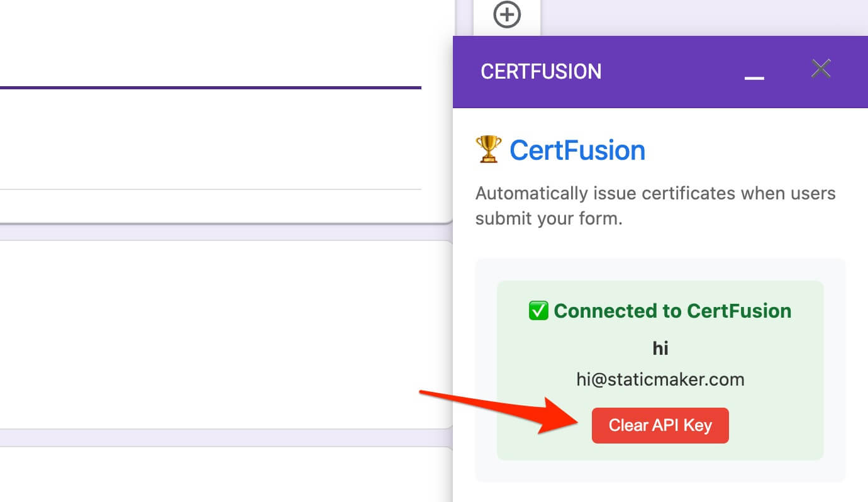Open the blue CertFusion heading link
The width and height of the screenshot is (868, 502).
pyautogui.click(x=577, y=150)
